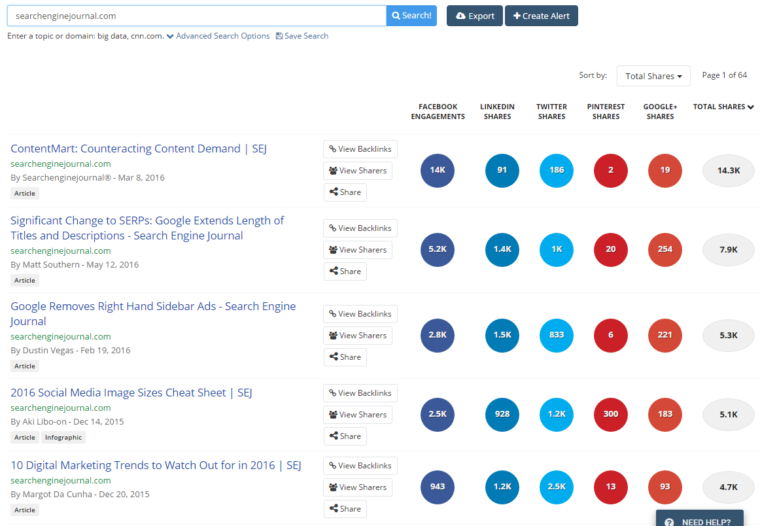This screenshot has height=526, width=760.
Task: Click the 221 Google+ shares circle
Action: [665, 335]
